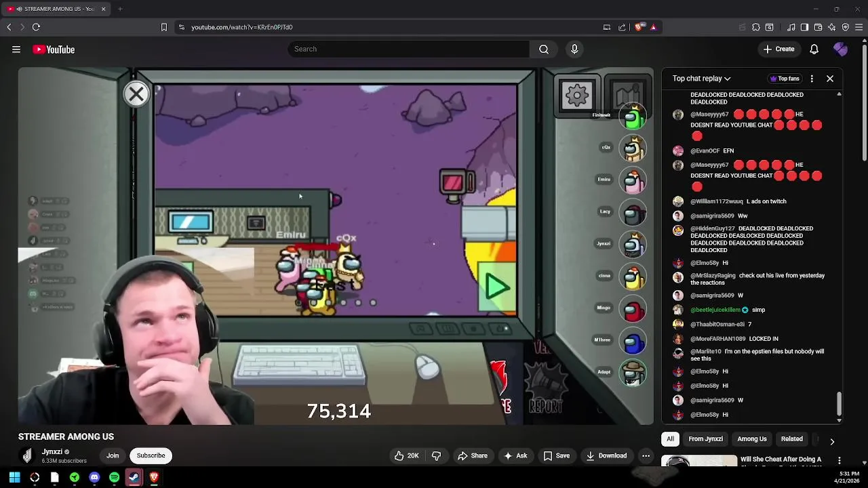Click Jynxzi channel avatar below video
Screen dimensions: 868x488
click(x=27, y=455)
